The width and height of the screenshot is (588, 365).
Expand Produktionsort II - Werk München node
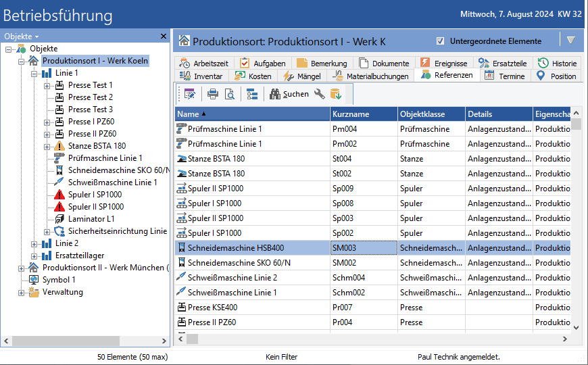[21, 268]
